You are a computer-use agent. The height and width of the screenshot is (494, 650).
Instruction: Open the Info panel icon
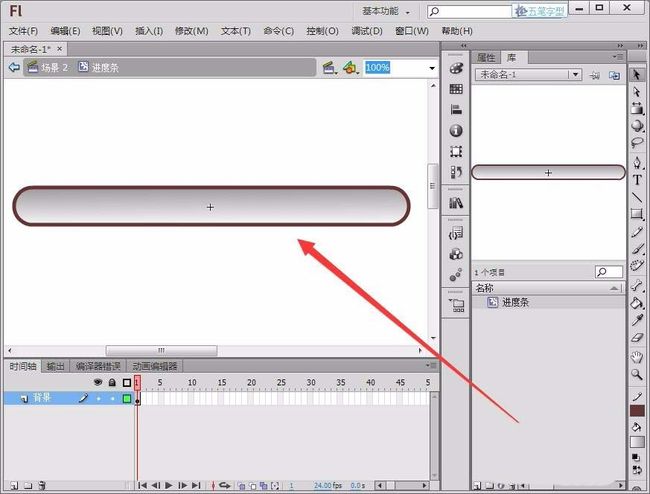456,131
